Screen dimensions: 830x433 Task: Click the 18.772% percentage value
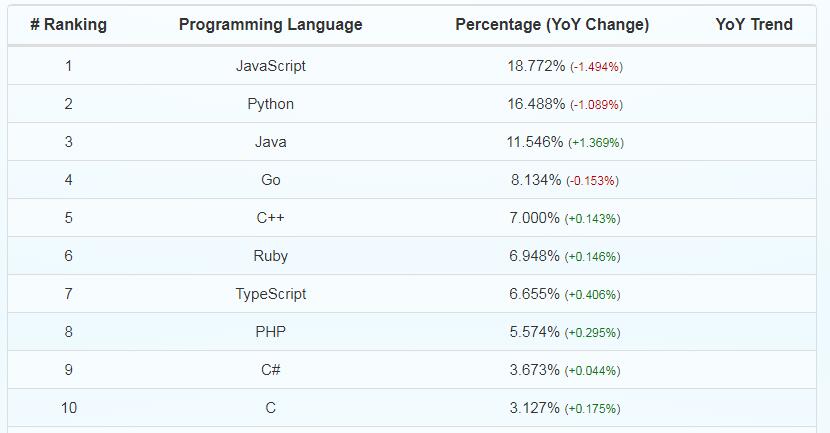[536, 66]
